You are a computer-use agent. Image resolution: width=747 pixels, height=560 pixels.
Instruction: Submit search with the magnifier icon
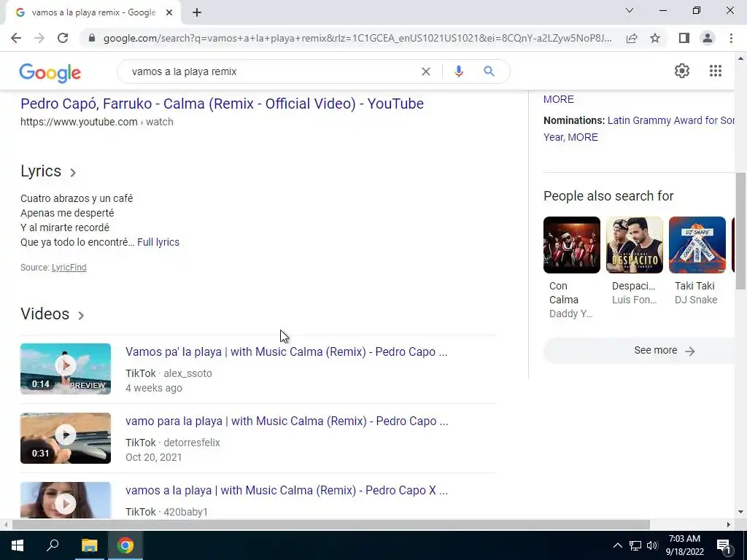[489, 71]
